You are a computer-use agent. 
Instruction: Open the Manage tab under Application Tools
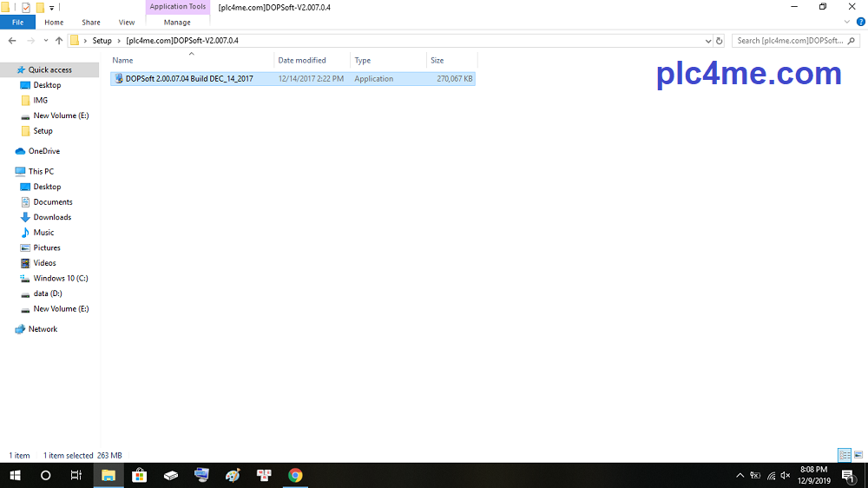tap(177, 23)
